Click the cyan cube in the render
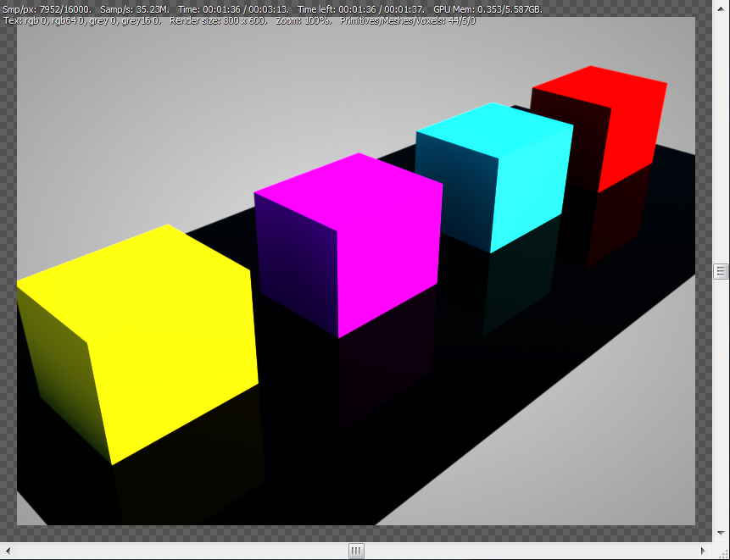This screenshot has height=560, width=730. coord(494,177)
